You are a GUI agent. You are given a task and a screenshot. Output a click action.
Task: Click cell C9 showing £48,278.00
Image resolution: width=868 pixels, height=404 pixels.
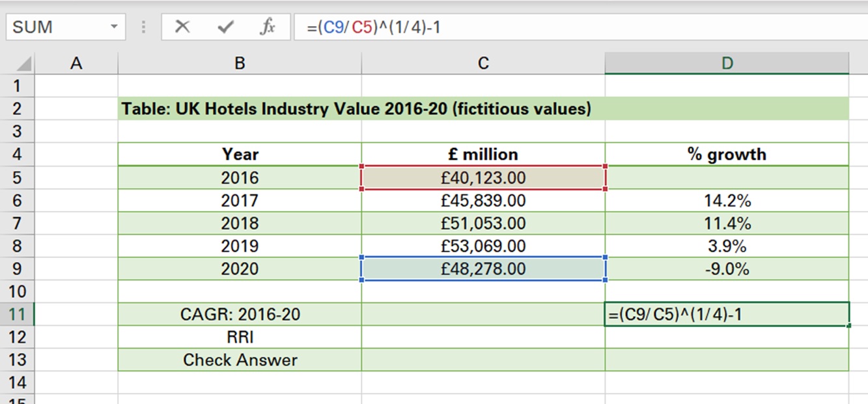[482, 268]
